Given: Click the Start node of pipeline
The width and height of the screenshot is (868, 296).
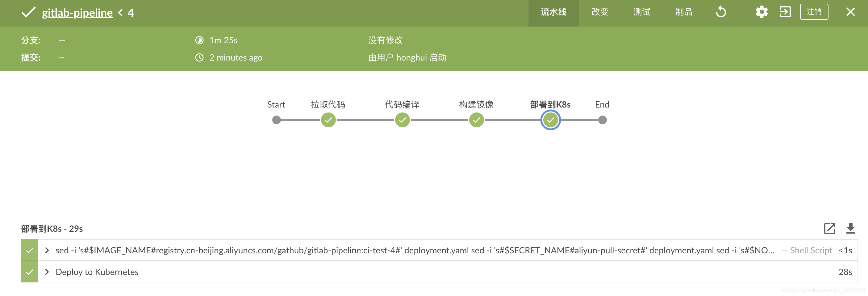Looking at the screenshot, I should (276, 120).
